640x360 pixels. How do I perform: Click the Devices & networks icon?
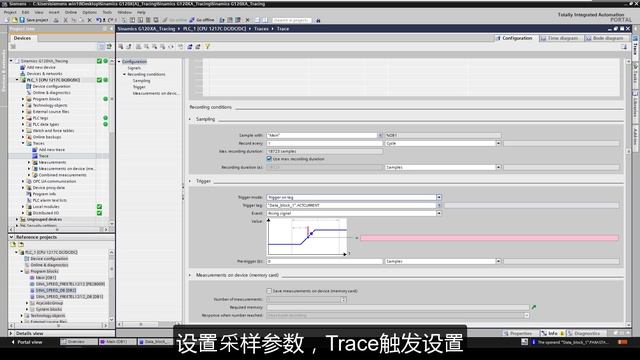click(23, 73)
